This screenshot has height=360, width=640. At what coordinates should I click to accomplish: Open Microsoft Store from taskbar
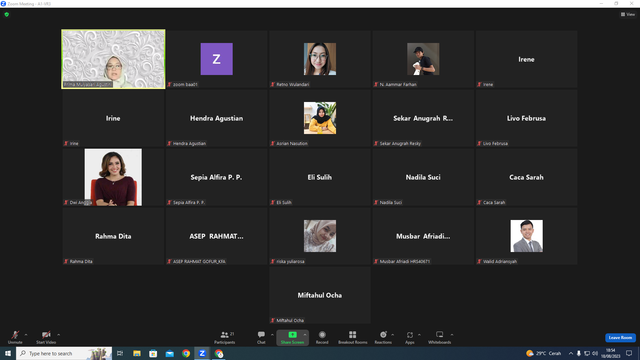pos(153,353)
